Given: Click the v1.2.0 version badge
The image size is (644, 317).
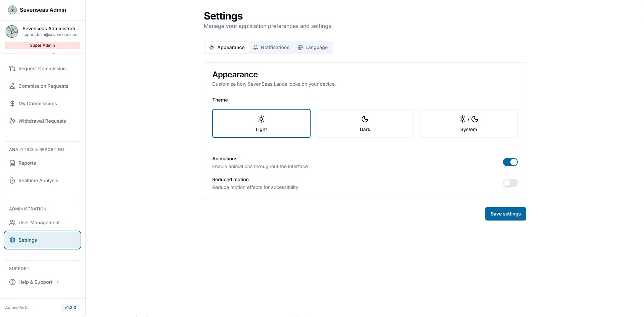Looking at the screenshot, I should tap(70, 308).
